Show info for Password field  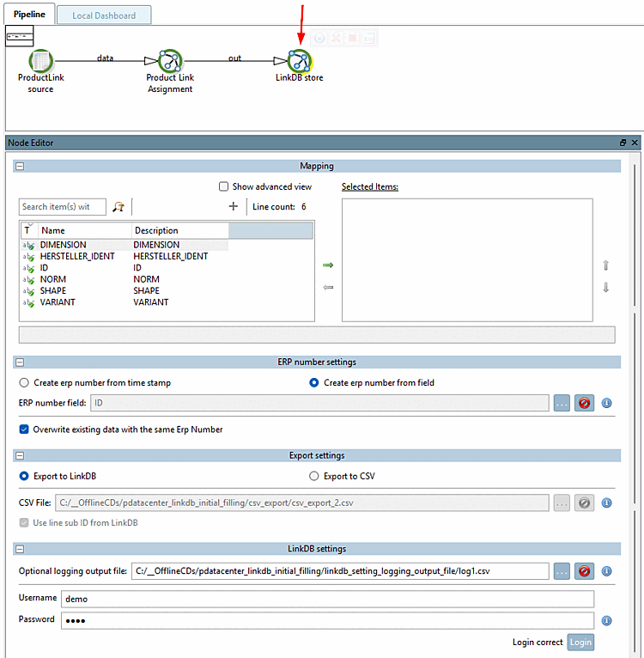click(606, 621)
